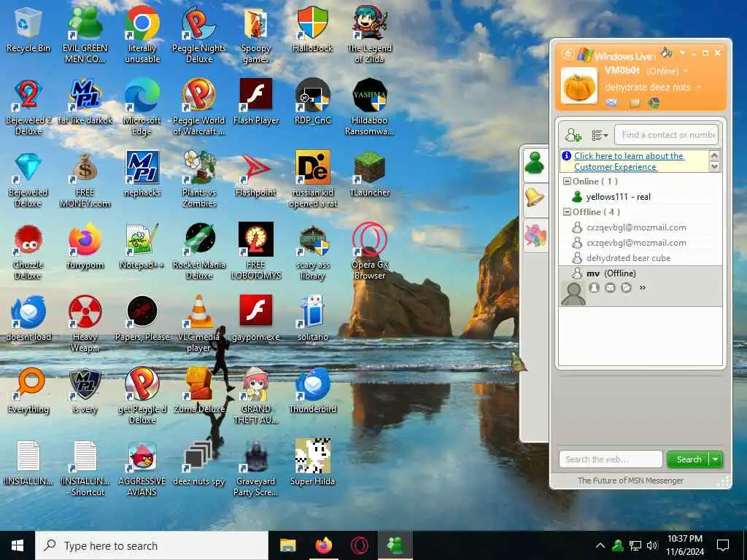Open HalloDock shield icon
The width and height of the screenshot is (747, 560).
pyautogui.click(x=312, y=30)
